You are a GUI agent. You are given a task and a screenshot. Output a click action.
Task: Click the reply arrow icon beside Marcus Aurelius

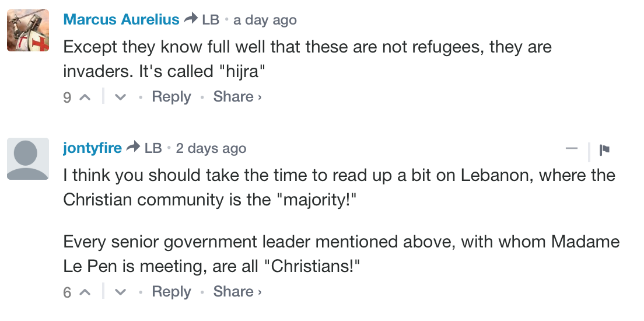[191, 19]
